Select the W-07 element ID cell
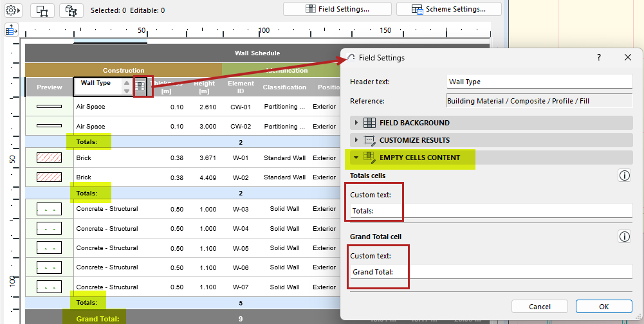Image resolution: width=644 pixels, height=324 pixels. (241, 287)
